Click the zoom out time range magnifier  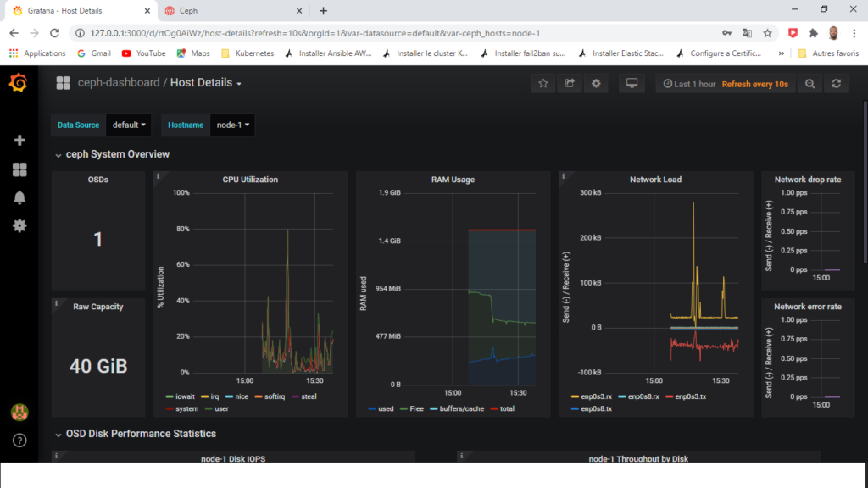(810, 84)
